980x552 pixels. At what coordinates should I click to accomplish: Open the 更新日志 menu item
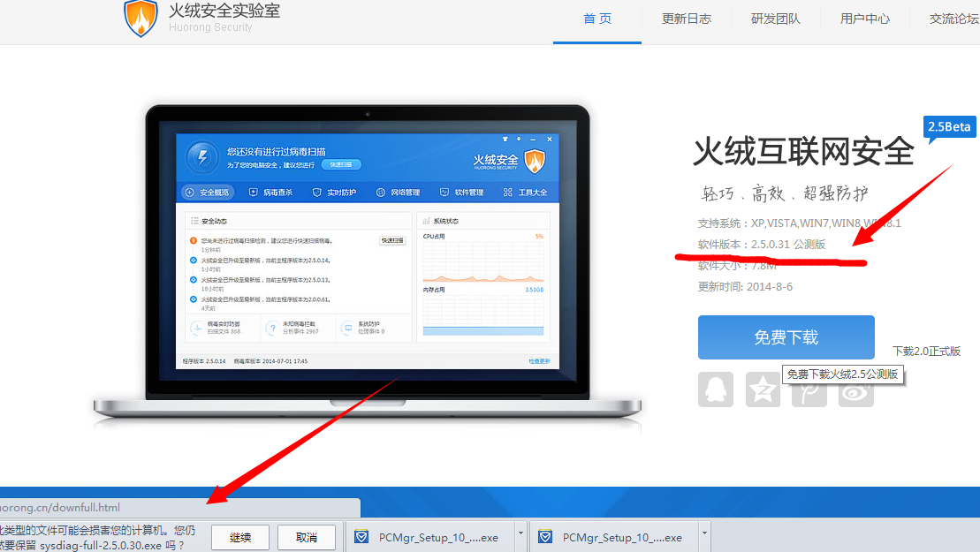click(687, 19)
